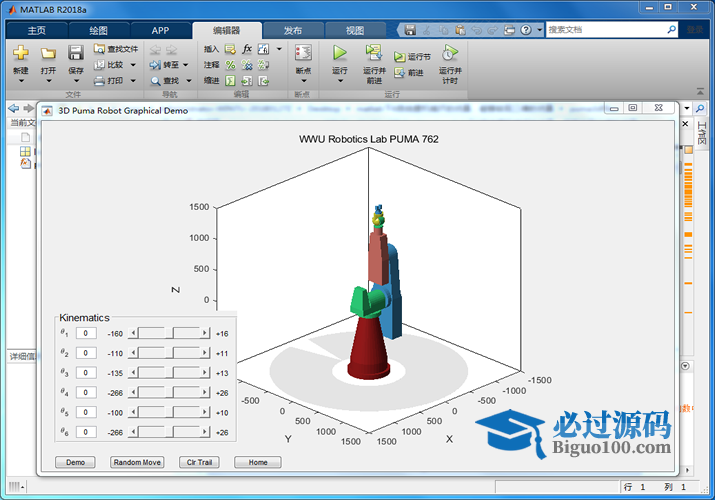Open the 比较 dropdown arrow
715x500 pixels.
tap(133, 65)
